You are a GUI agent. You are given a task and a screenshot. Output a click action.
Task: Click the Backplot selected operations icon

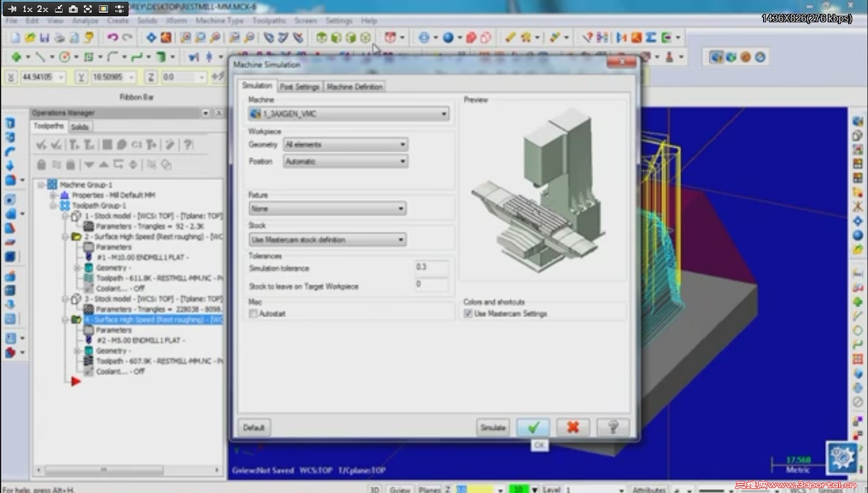click(x=107, y=145)
